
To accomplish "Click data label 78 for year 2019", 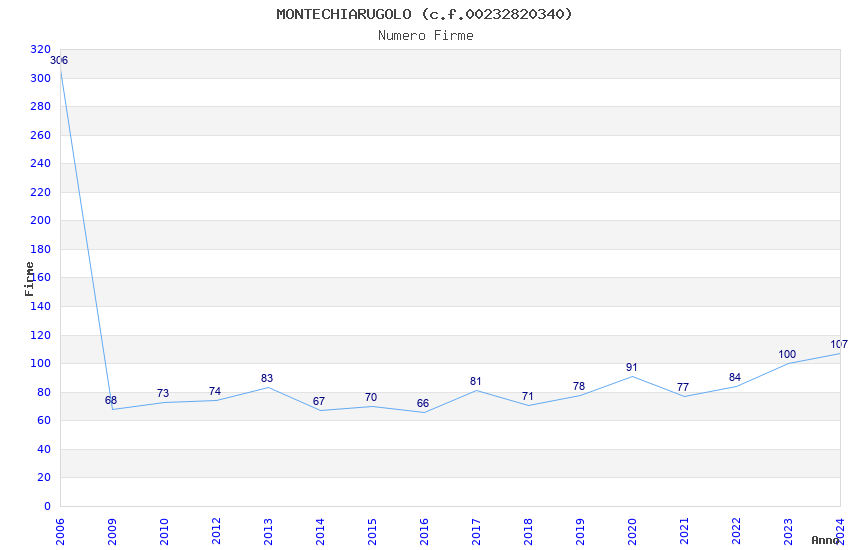I will click(579, 386).
